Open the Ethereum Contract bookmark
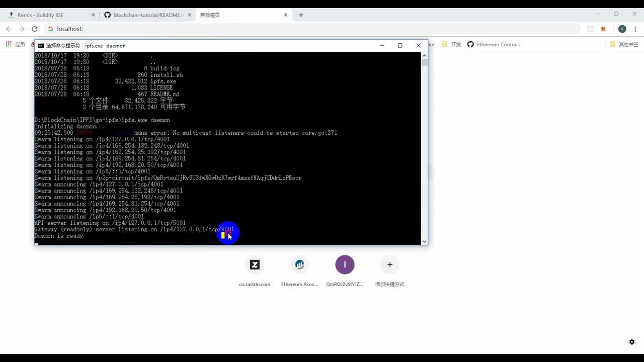644x362 pixels. (494, 44)
